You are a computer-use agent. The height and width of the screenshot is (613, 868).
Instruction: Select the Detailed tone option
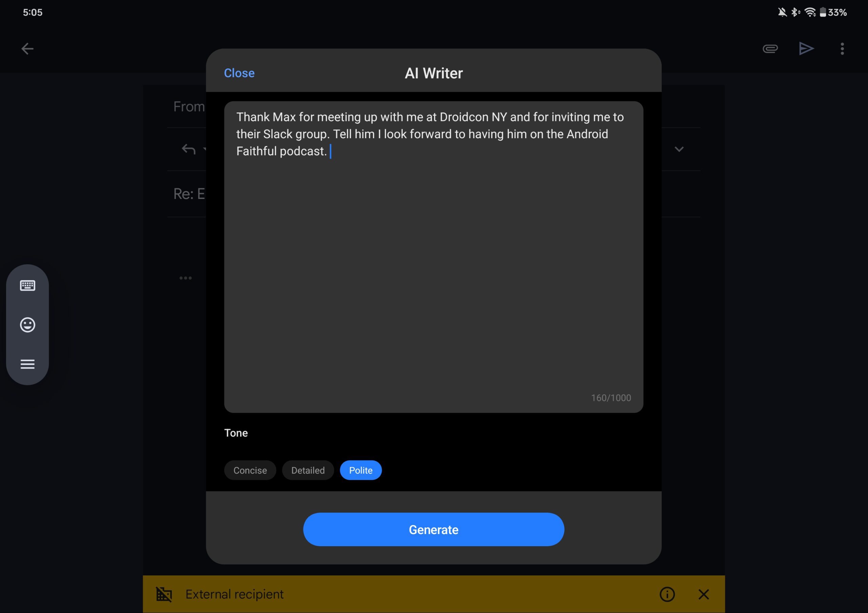(308, 470)
